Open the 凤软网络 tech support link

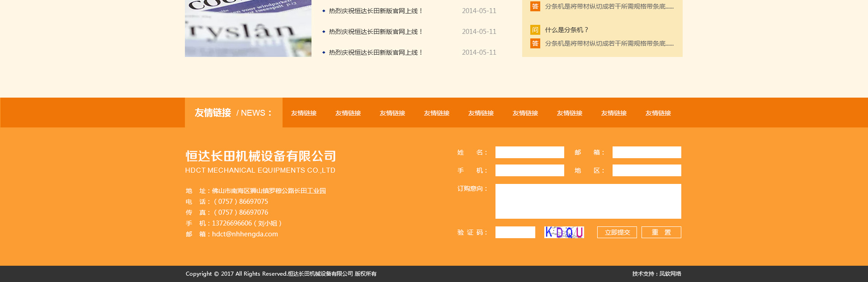pos(670,274)
